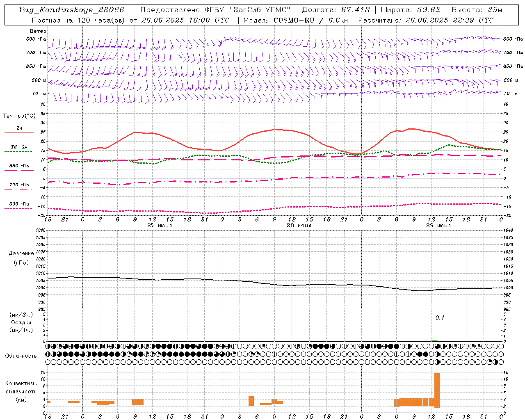Click the 850 гПа temperature legend label

point(19,166)
